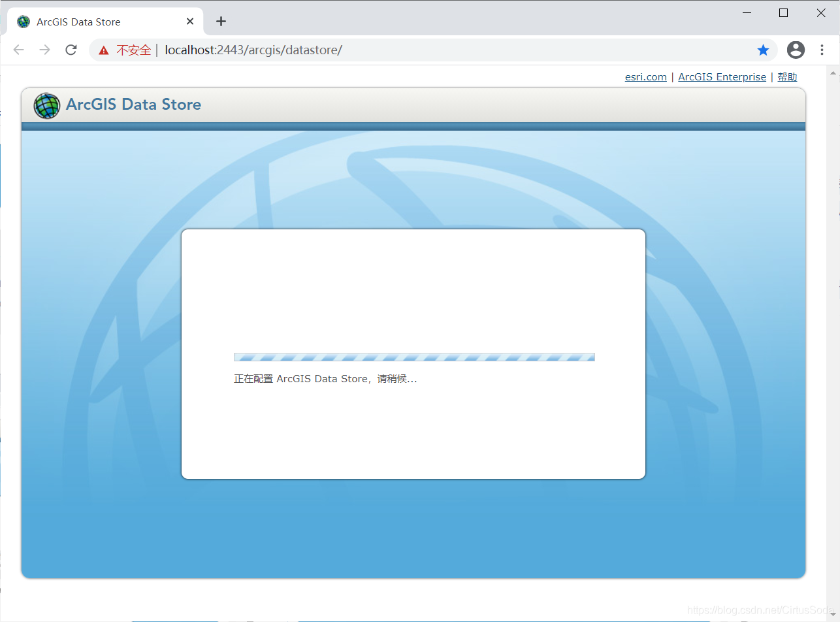The height and width of the screenshot is (622, 840).
Task: Click the 正在配置 ArcGIS Data Store status text
Action: pyautogui.click(x=325, y=379)
